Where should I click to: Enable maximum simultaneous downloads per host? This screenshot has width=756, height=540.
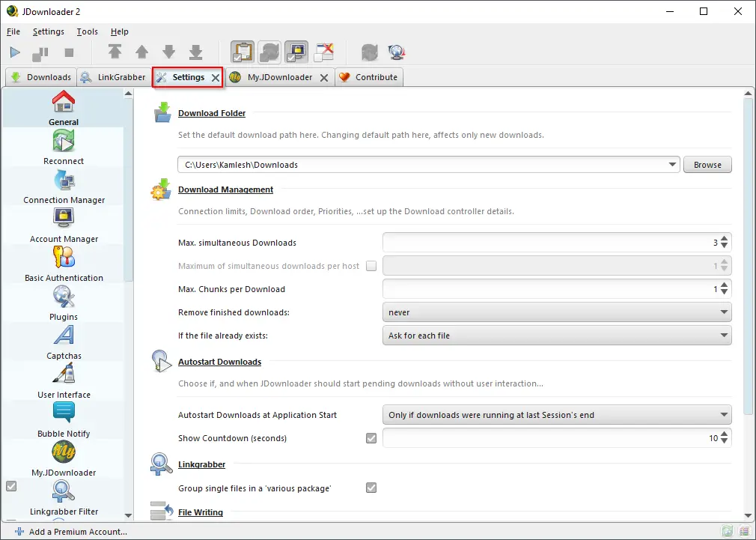coord(371,266)
